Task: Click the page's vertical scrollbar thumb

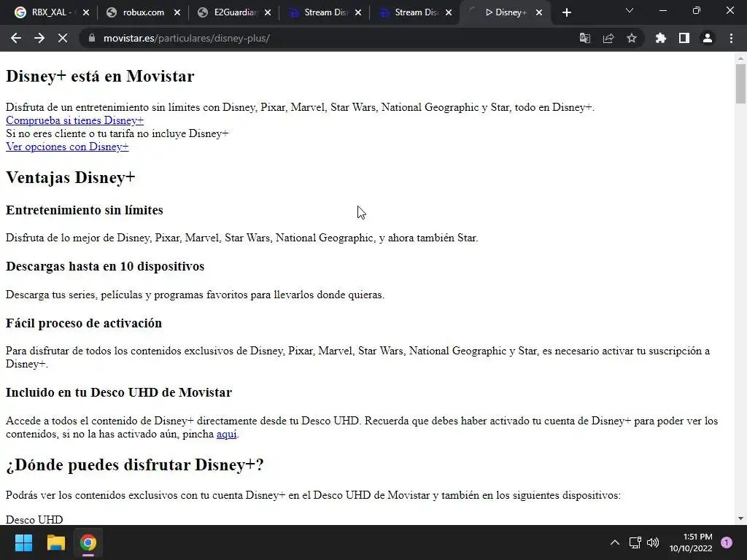Action: pos(740,84)
